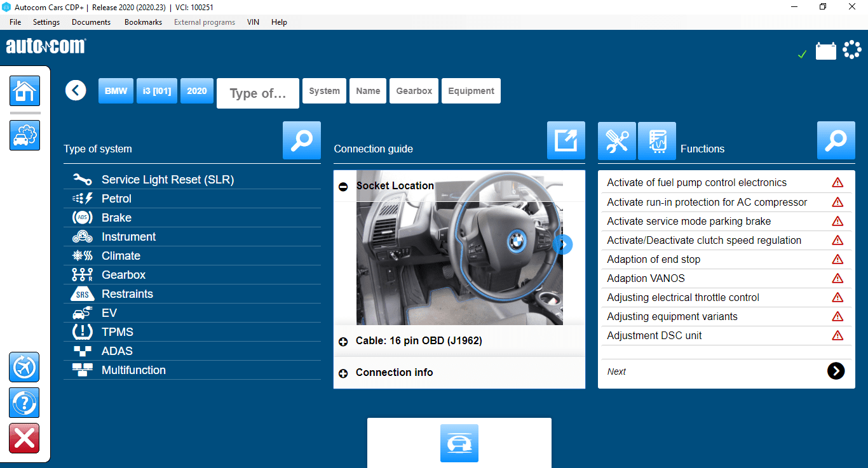
Task: Select Service Light Reset (SLR) system
Action: 168,180
